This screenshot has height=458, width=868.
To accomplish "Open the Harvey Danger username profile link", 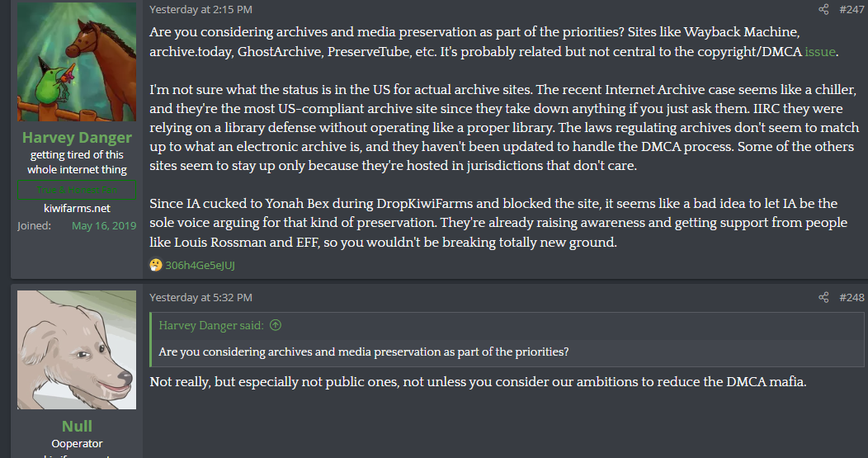I will point(77,138).
